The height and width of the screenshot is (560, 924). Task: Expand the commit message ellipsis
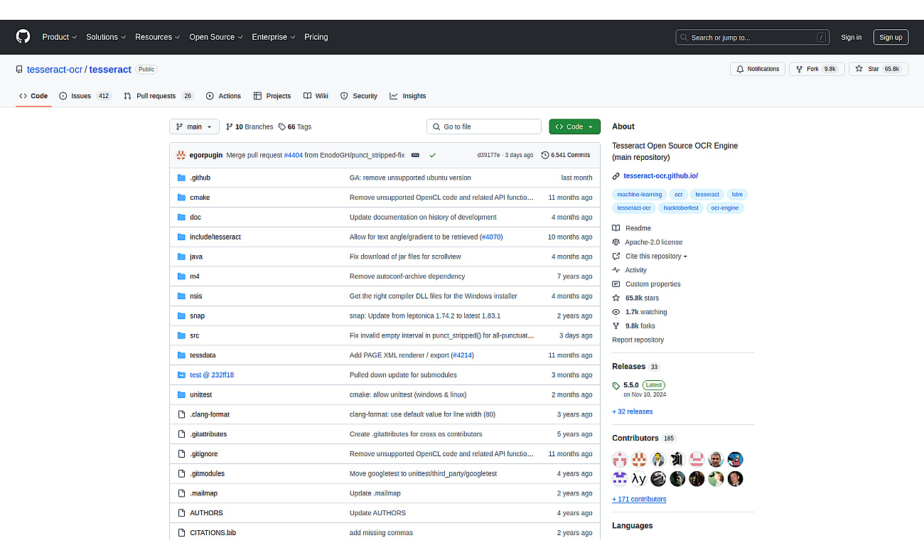[415, 155]
